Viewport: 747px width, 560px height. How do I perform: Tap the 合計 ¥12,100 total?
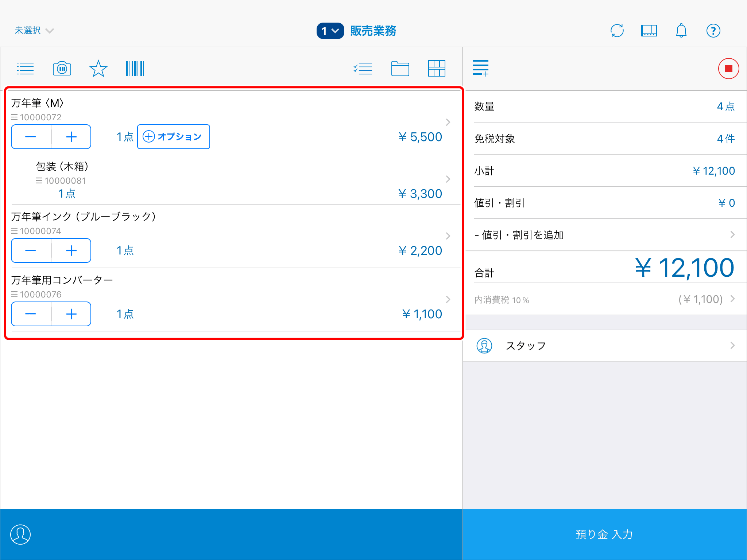605,268
